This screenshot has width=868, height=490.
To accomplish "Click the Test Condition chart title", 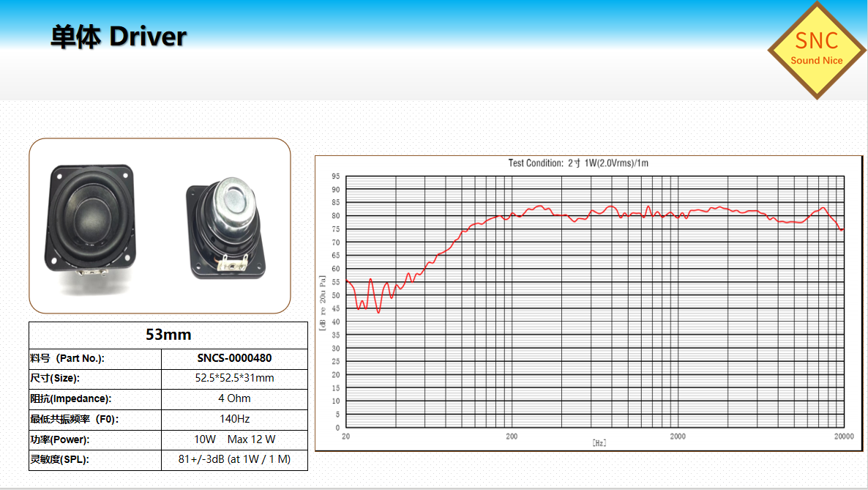I will pyautogui.click(x=578, y=163).
